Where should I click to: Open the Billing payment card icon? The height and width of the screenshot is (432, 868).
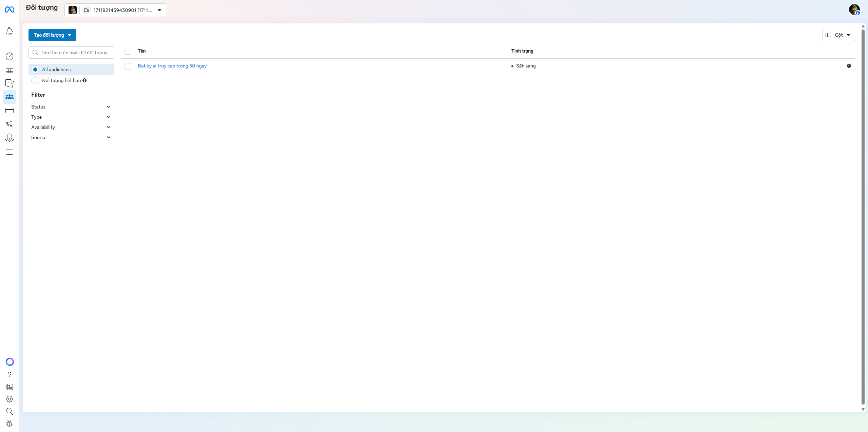10,110
